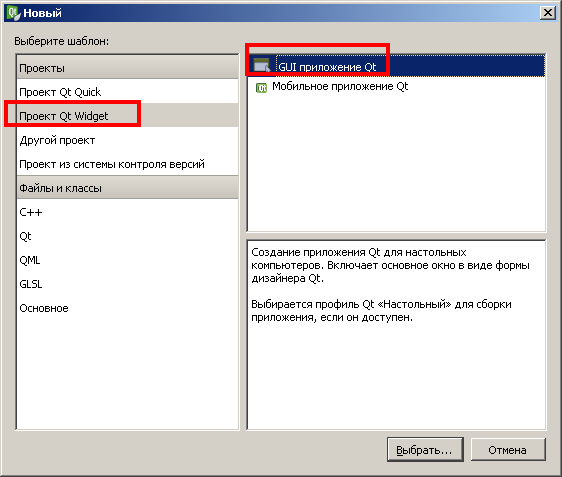Click the Выбрать... button
The height and width of the screenshot is (477, 562).
(x=425, y=449)
